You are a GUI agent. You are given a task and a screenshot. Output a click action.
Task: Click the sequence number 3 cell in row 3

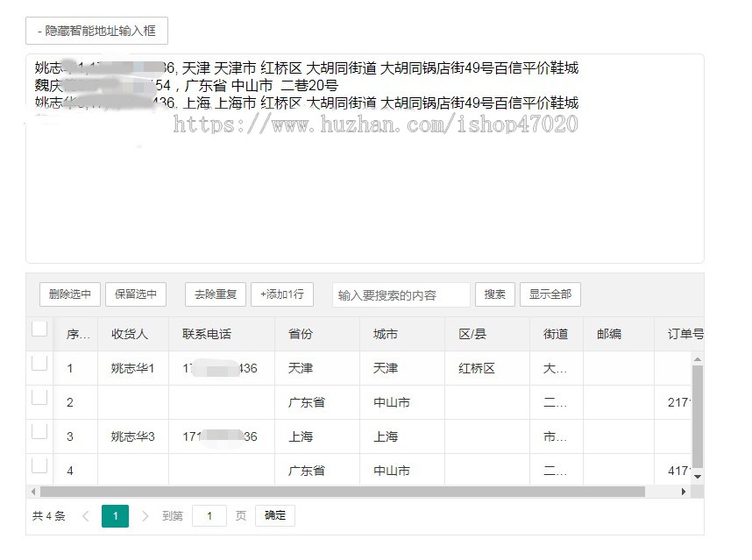[x=75, y=436]
